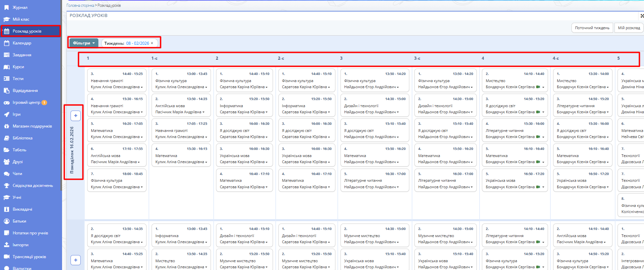Open the Математика 16:20 lesson card in class 1
Image resolution: width=644 pixels, height=270 pixels.
(116, 130)
